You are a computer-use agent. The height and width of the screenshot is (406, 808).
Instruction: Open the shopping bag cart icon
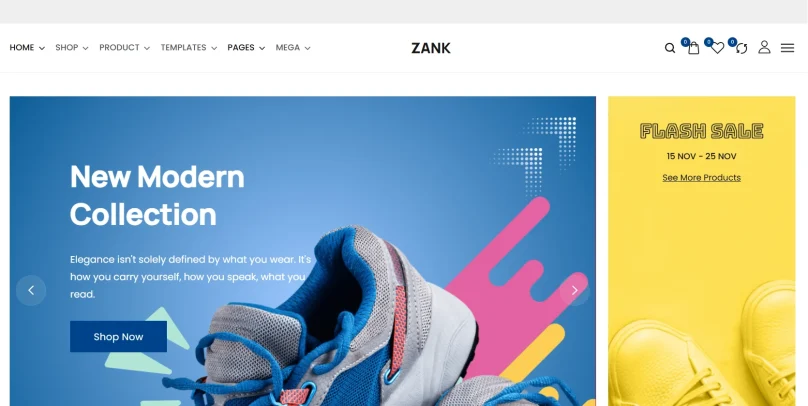tap(694, 48)
